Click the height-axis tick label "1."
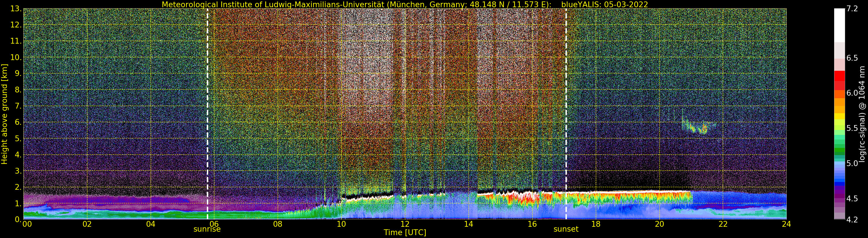This screenshot has height=238, width=868. pyautogui.click(x=18, y=203)
